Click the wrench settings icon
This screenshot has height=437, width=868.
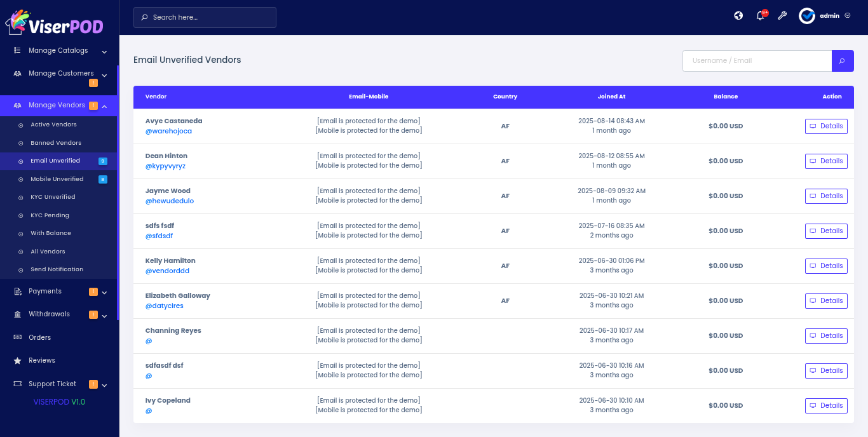coord(782,16)
